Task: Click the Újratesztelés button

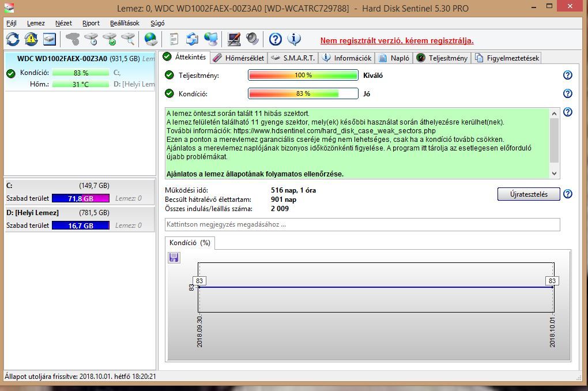Action: tap(529, 194)
